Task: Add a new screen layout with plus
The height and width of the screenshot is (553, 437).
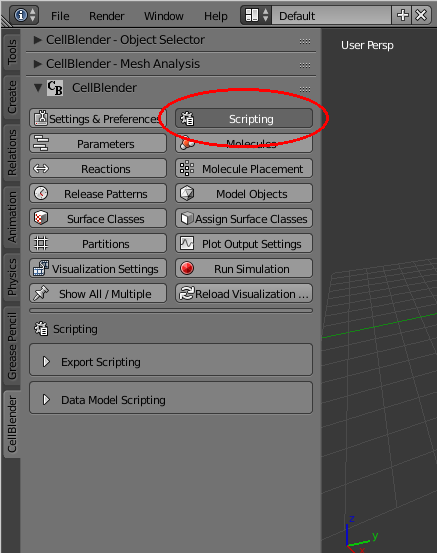Action: (402, 16)
